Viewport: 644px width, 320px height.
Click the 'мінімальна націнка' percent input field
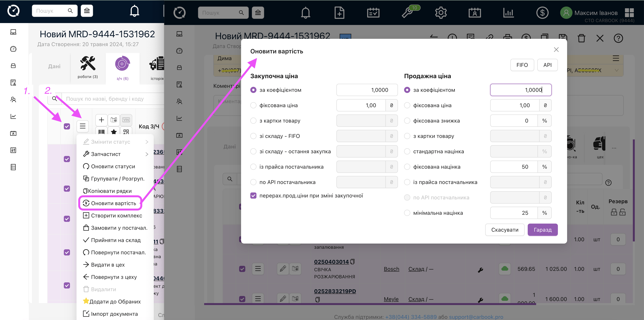(x=514, y=213)
